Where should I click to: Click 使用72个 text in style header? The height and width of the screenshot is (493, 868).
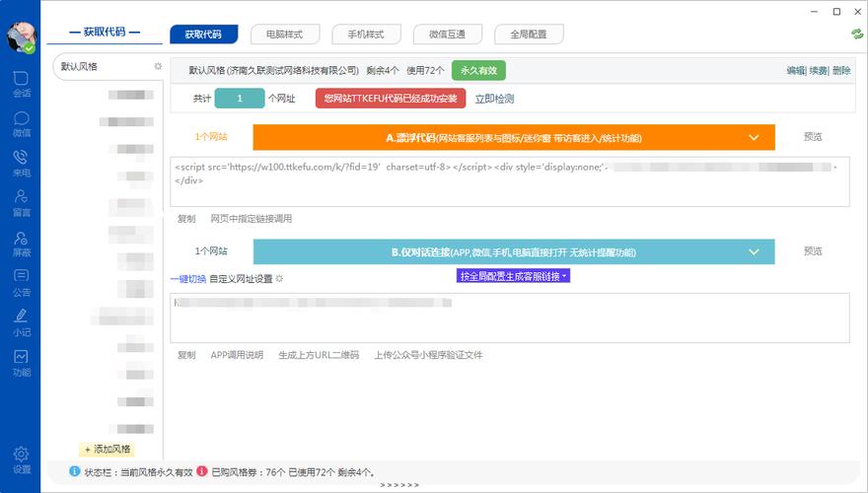(x=425, y=71)
